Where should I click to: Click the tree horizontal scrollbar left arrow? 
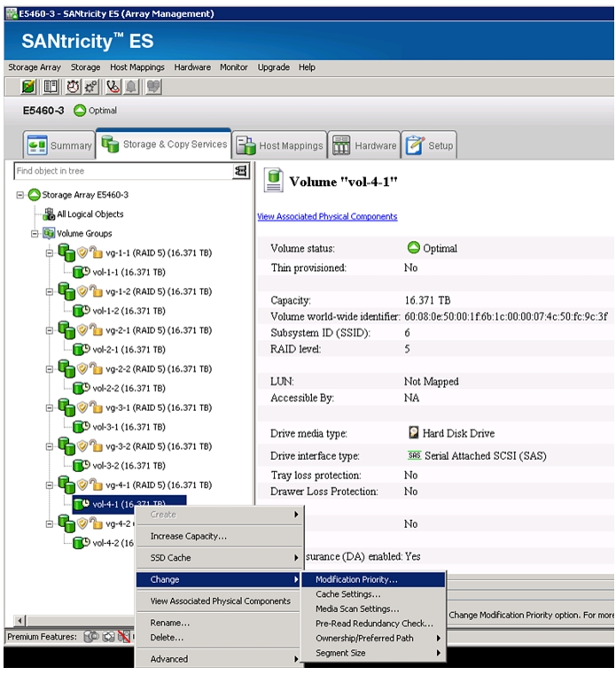pyautogui.click(x=19, y=620)
